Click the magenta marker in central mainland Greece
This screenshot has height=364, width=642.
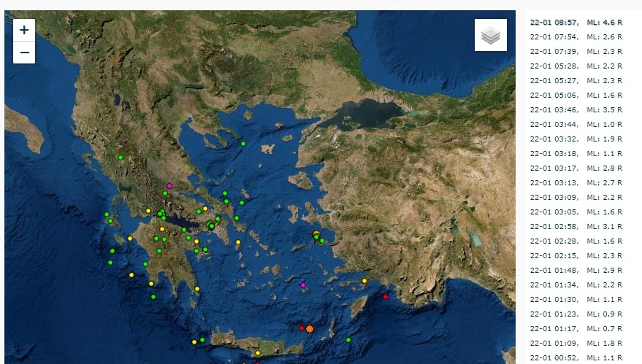[x=169, y=186]
